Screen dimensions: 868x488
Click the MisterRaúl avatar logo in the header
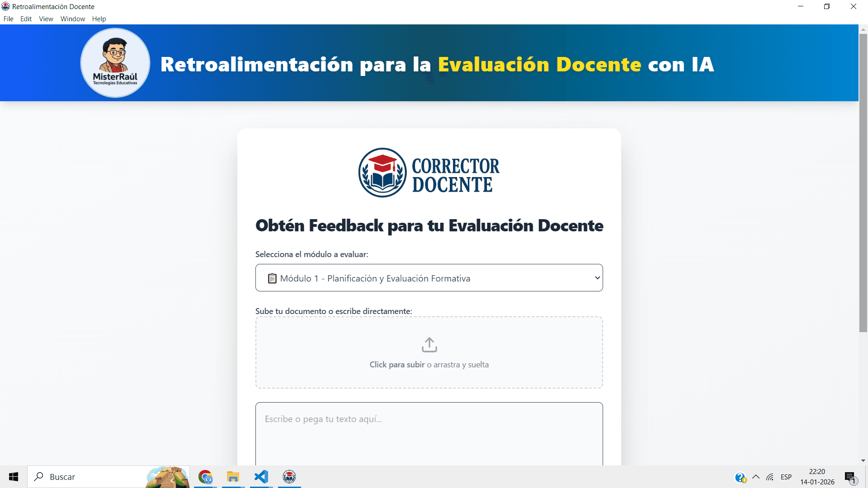click(x=115, y=63)
